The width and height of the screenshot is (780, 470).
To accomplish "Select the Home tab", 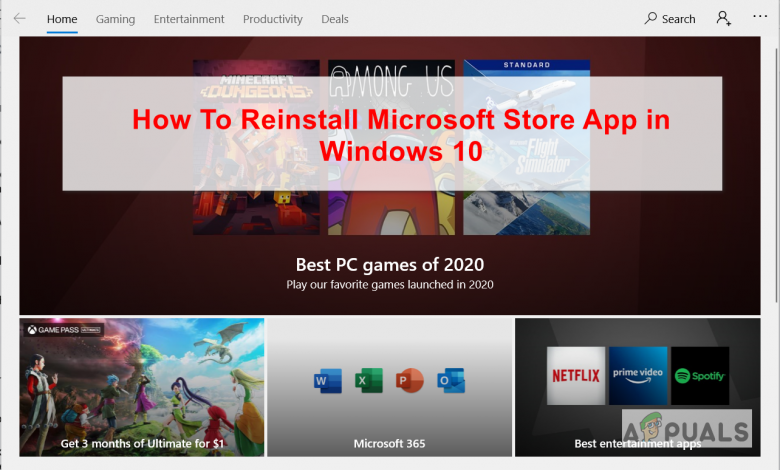I will tap(62, 19).
